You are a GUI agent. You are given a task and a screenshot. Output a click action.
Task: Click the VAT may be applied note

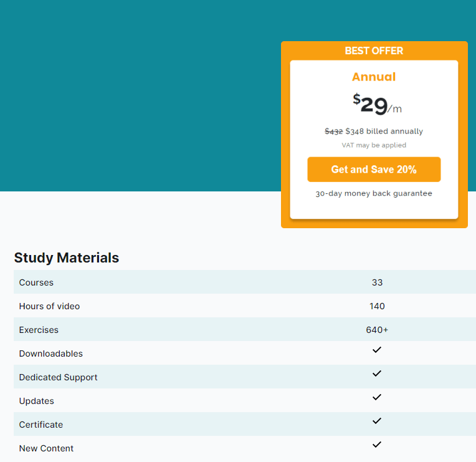pyautogui.click(x=374, y=145)
